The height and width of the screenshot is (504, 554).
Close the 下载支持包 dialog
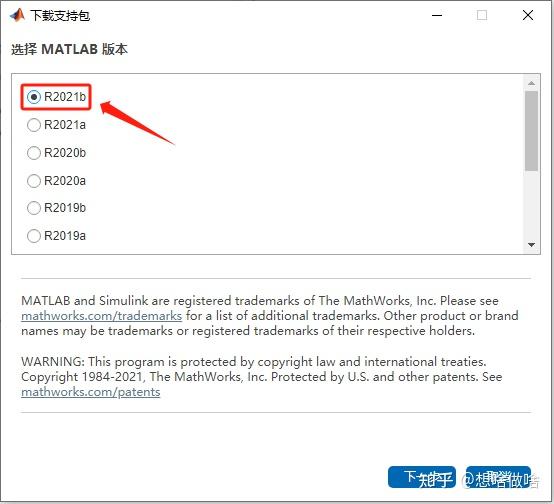[x=528, y=15]
